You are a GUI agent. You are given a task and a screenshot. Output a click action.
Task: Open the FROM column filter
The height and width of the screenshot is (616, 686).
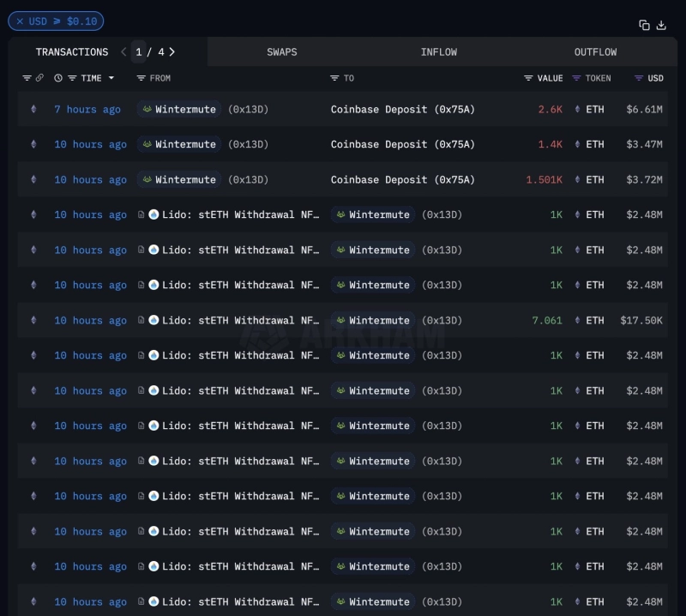(141, 78)
